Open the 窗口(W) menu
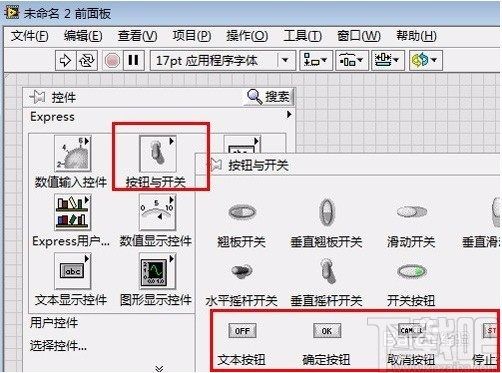Image resolution: width=502 pixels, height=373 pixels. click(359, 36)
